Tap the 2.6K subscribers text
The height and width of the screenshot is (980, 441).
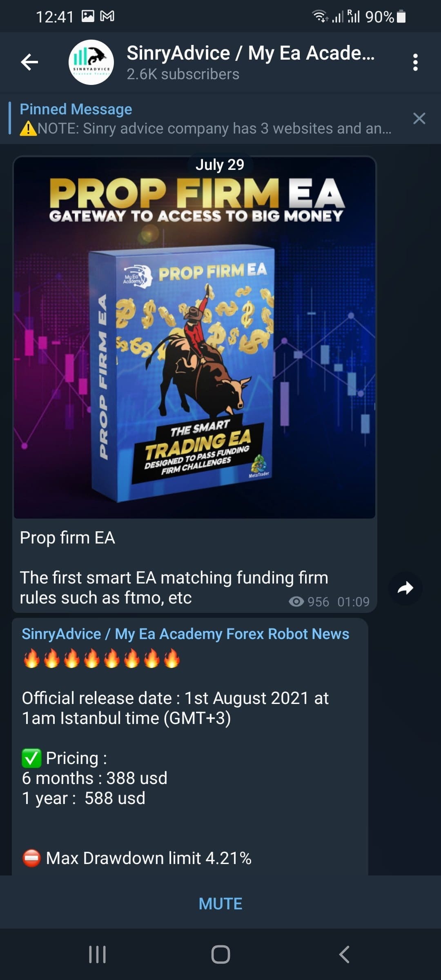click(183, 74)
